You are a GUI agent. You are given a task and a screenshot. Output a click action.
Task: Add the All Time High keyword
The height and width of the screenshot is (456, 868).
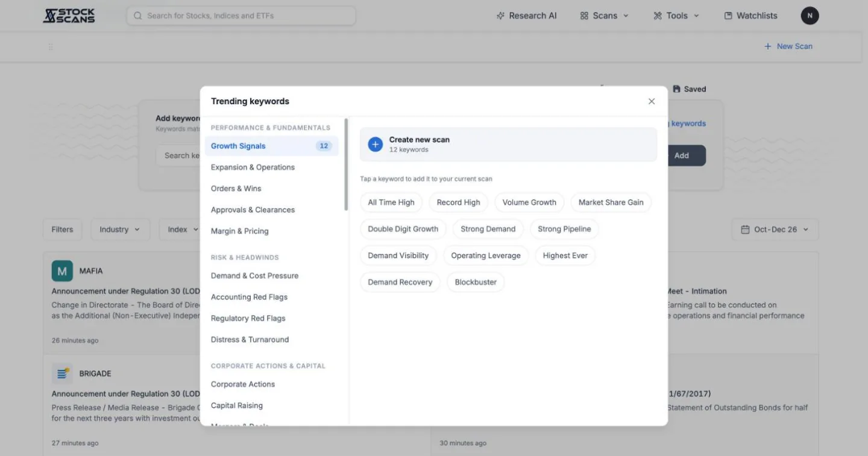pyautogui.click(x=391, y=202)
